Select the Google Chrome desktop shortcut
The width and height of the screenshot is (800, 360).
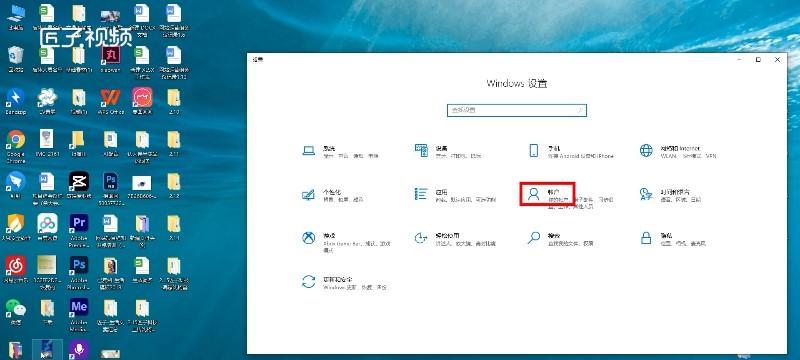[16, 146]
